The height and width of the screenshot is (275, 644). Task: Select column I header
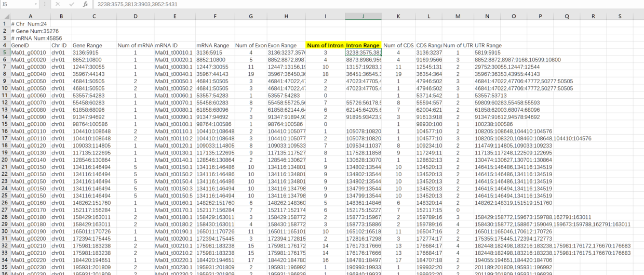click(x=326, y=16)
